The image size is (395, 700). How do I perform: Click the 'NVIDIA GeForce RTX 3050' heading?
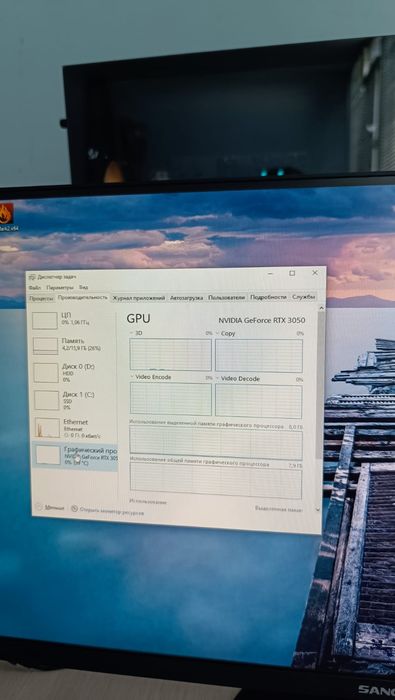(x=262, y=321)
